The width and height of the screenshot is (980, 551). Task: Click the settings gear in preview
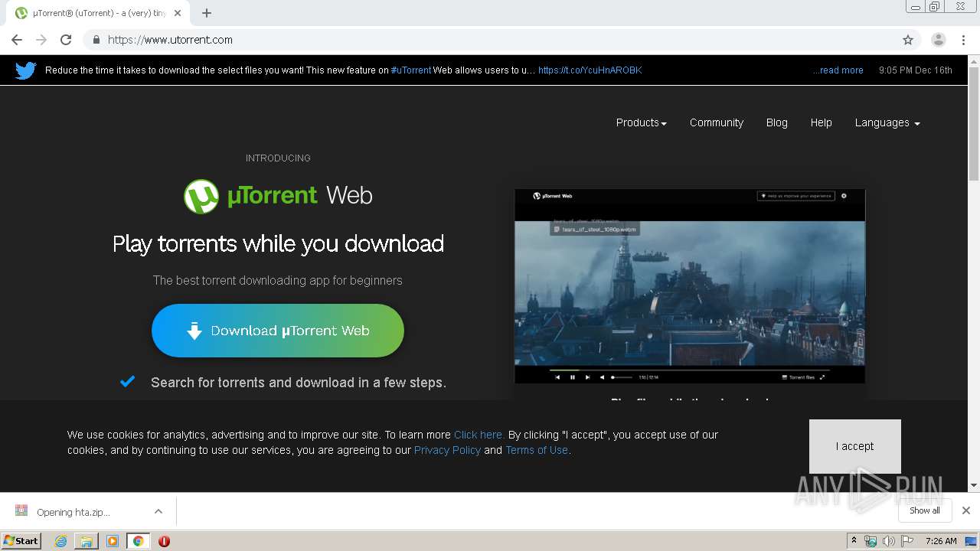point(844,196)
